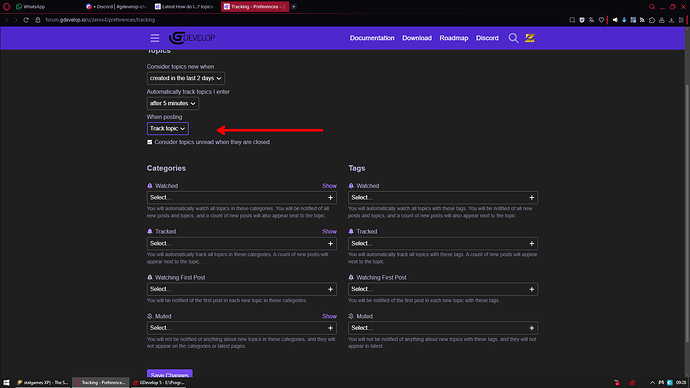The width and height of the screenshot is (690, 388).
Task: Open the forum search magnifier
Action: 513,38
